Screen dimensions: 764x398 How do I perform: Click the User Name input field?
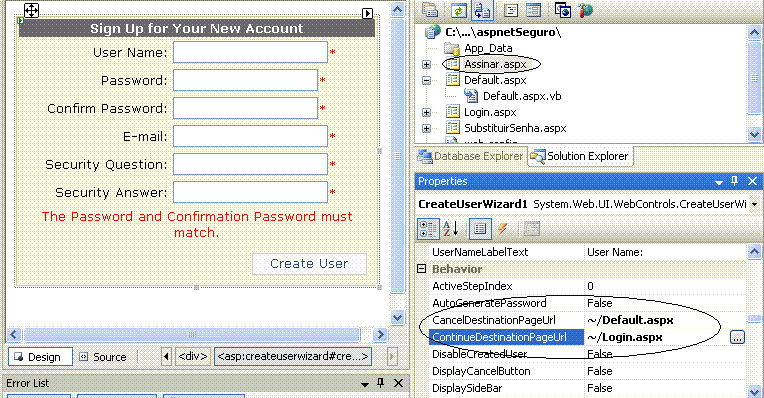pyautogui.click(x=250, y=52)
